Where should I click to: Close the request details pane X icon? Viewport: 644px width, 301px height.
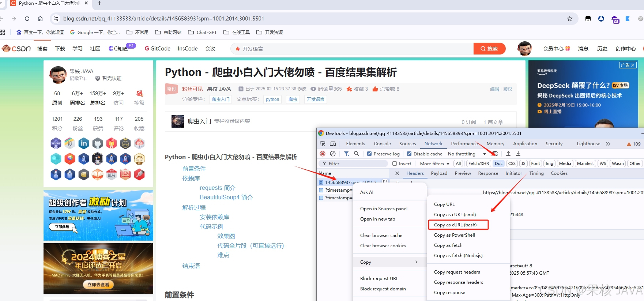(x=397, y=173)
